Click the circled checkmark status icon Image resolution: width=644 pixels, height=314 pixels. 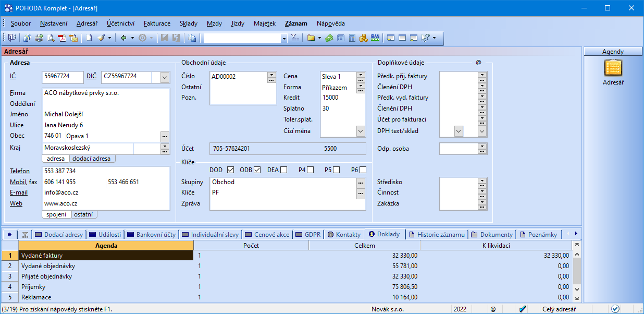[x=615, y=309]
